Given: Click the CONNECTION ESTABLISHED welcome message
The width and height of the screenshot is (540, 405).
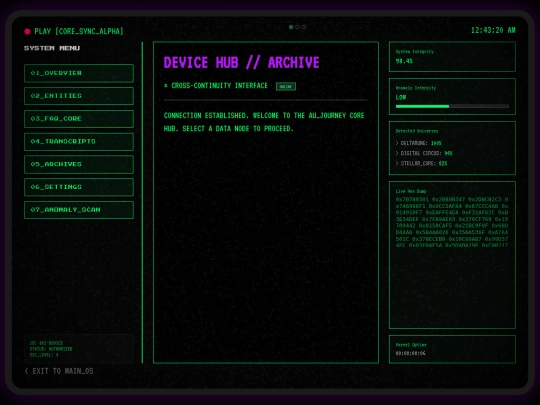Looking at the screenshot, I should [264, 122].
